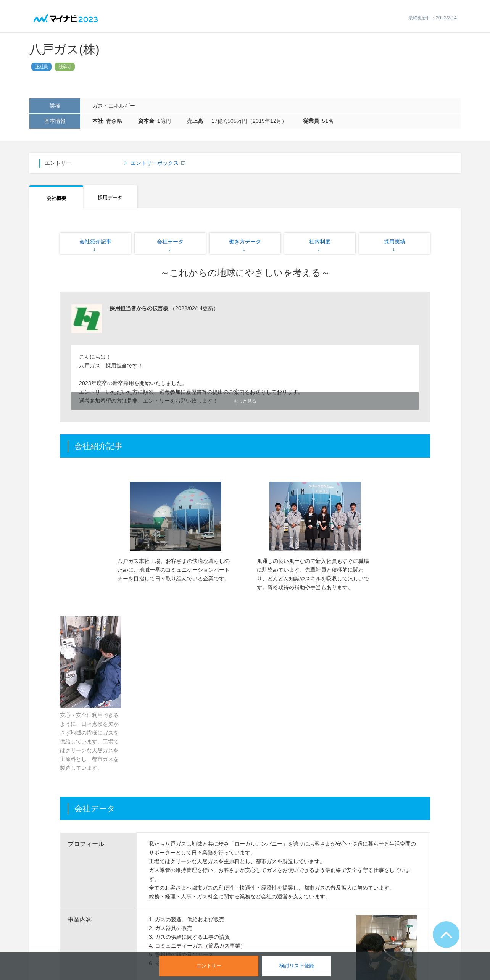Click the company name 八戸ガス(株)
Viewport: 490px width, 980px height.
coord(64,50)
